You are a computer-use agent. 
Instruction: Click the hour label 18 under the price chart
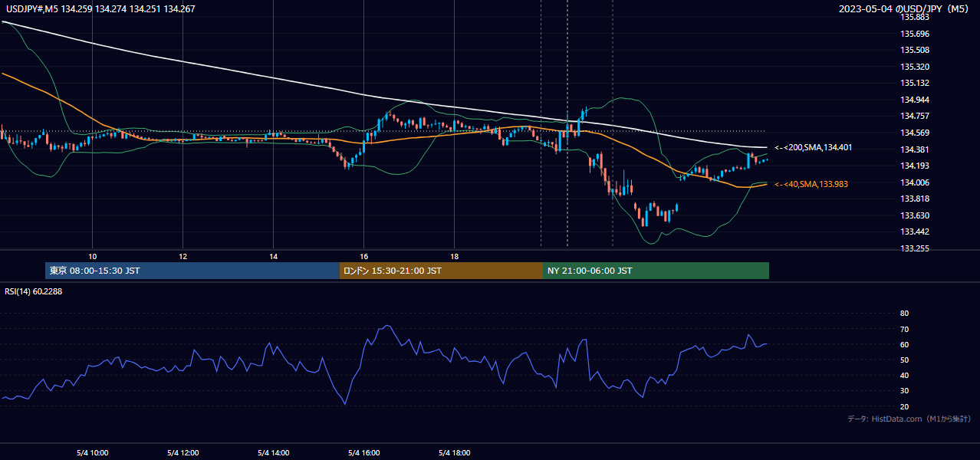tap(454, 256)
